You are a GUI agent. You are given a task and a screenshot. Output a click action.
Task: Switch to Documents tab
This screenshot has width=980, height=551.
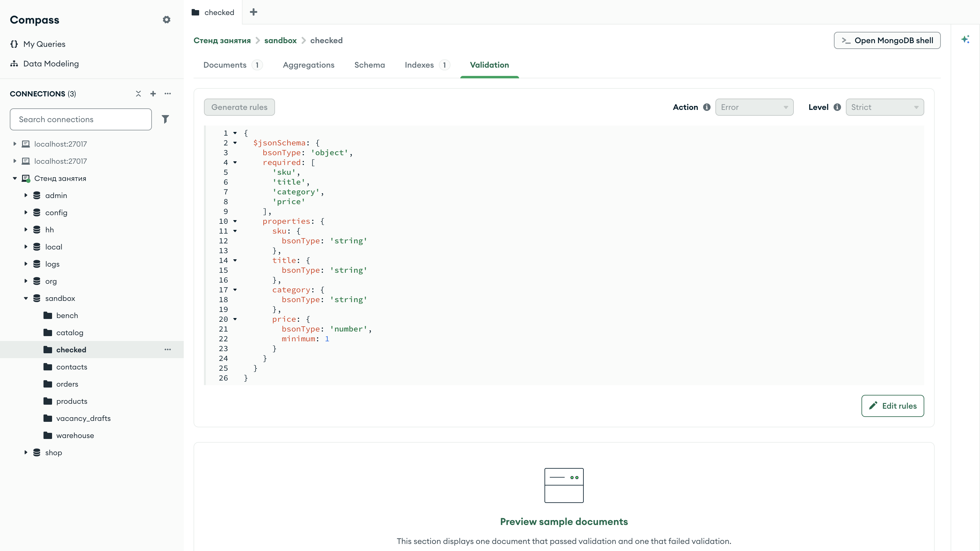pyautogui.click(x=233, y=65)
